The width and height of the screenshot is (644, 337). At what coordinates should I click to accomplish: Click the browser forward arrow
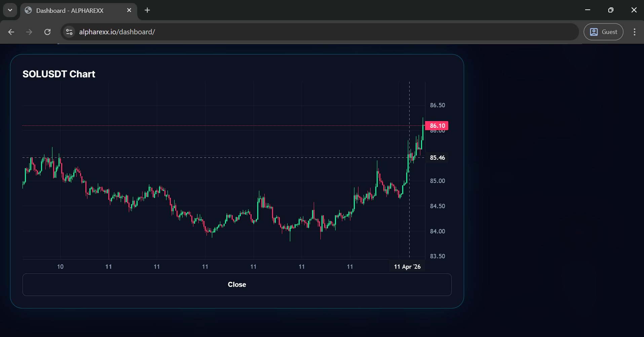[29, 32]
